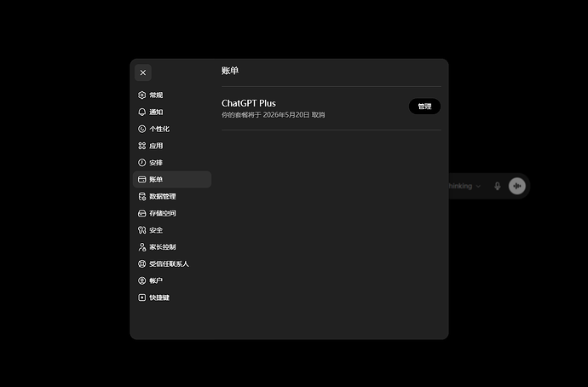The image size is (588, 387).
Task: Close the settings dialog with the X button
Action: click(x=143, y=72)
